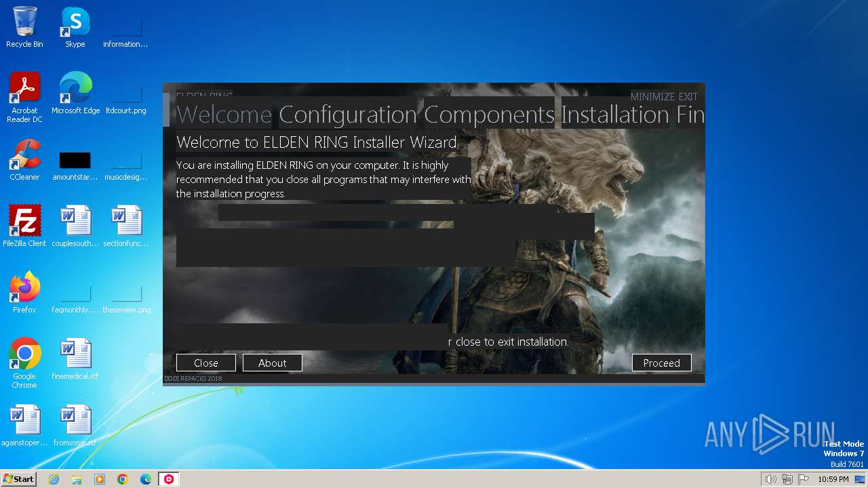This screenshot has height=488, width=868.
Task: Switch to the Welcome step tab
Action: (224, 115)
